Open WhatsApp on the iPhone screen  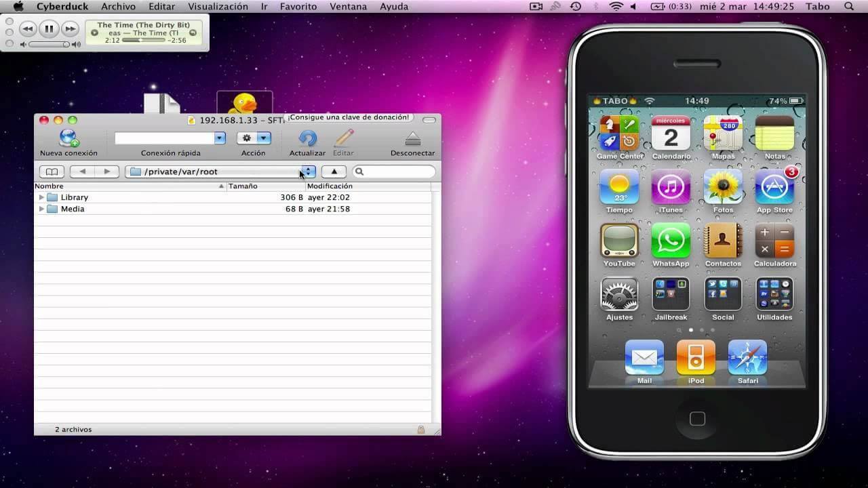(x=671, y=241)
